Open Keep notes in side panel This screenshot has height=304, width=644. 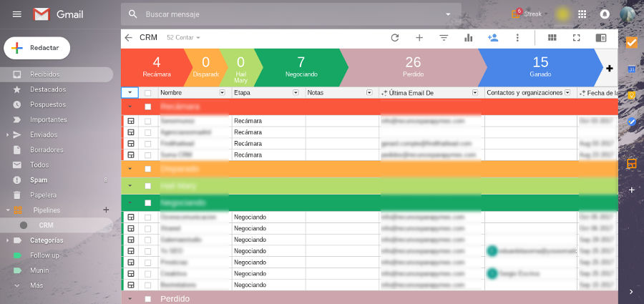point(632,95)
